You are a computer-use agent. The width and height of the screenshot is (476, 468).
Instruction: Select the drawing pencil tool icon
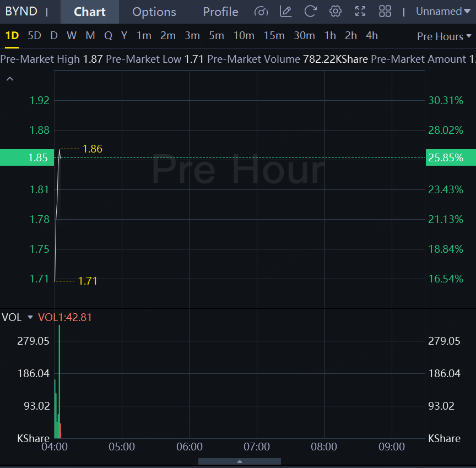pyautogui.click(x=286, y=12)
